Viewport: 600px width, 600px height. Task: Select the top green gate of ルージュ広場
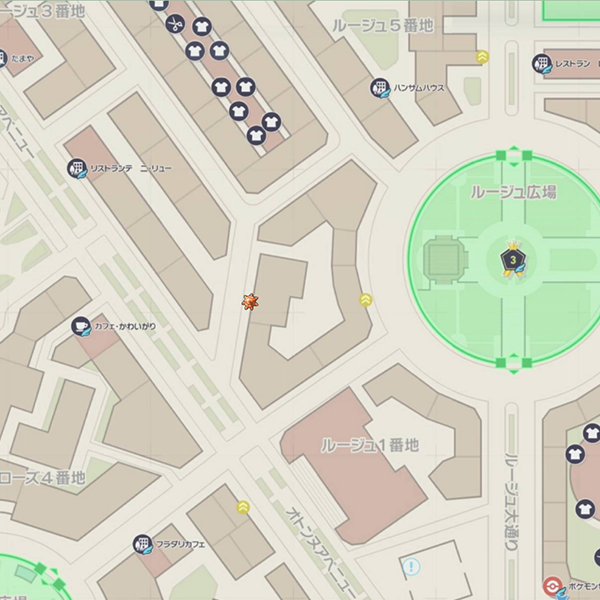tap(514, 155)
